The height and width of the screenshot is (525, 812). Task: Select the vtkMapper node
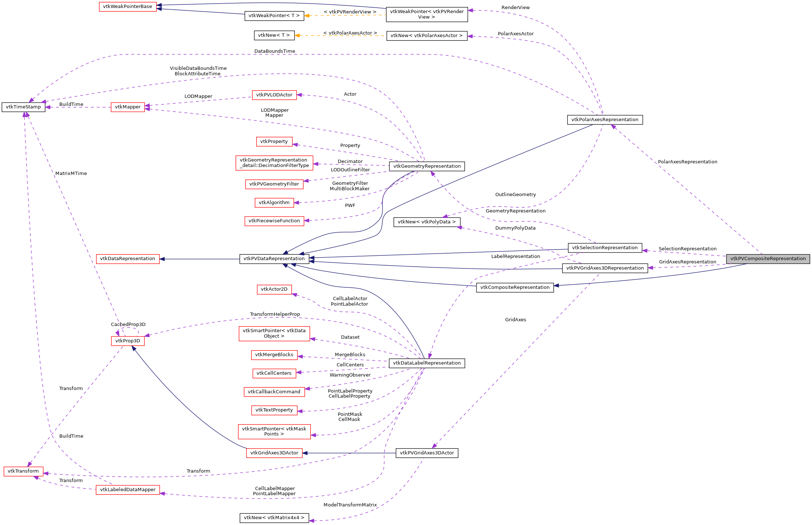coord(128,107)
